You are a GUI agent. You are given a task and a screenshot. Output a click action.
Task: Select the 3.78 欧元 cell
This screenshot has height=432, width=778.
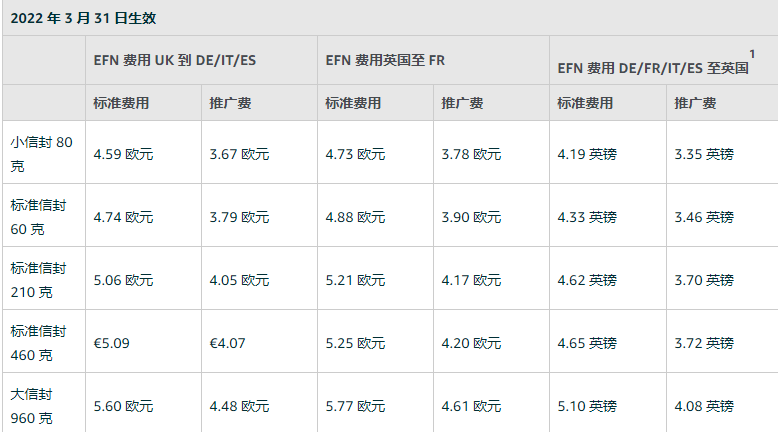(x=471, y=154)
